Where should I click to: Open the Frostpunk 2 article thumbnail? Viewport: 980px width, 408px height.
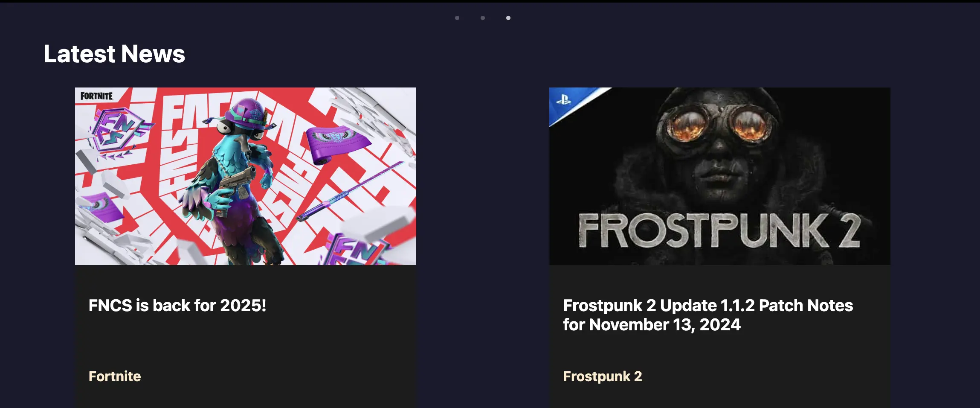(x=720, y=176)
